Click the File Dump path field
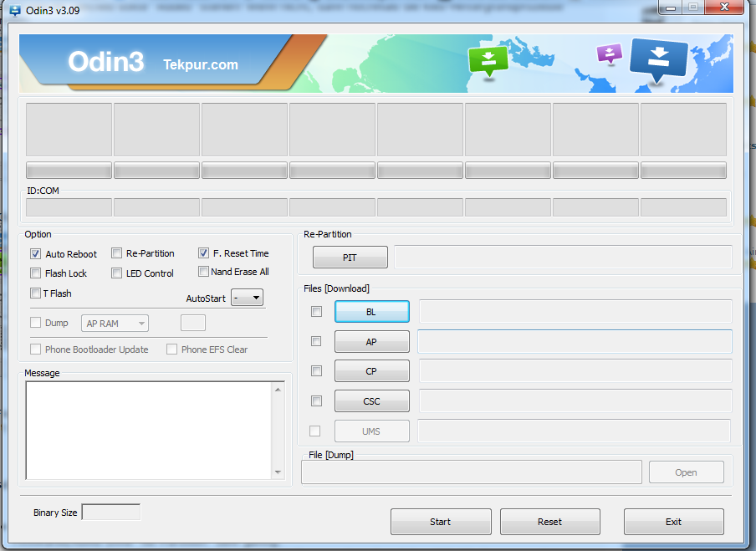Viewport: 756px width, 551px height. click(472, 472)
